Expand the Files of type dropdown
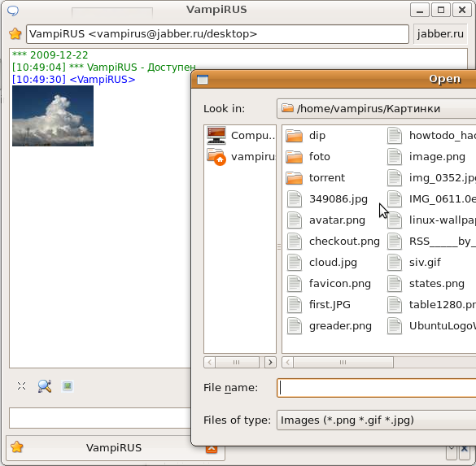Viewport: 476px width, 466px height. [377, 420]
